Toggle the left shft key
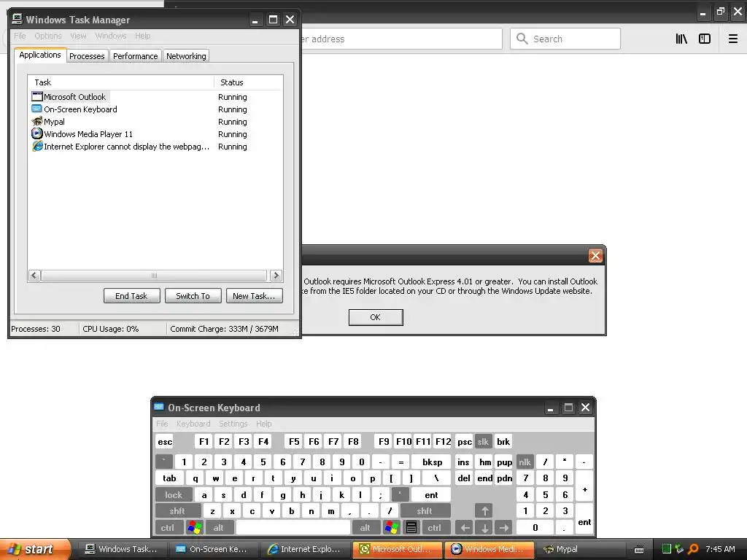The width and height of the screenshot is (747, 560). pyautogui.click(x=177, y=511)
